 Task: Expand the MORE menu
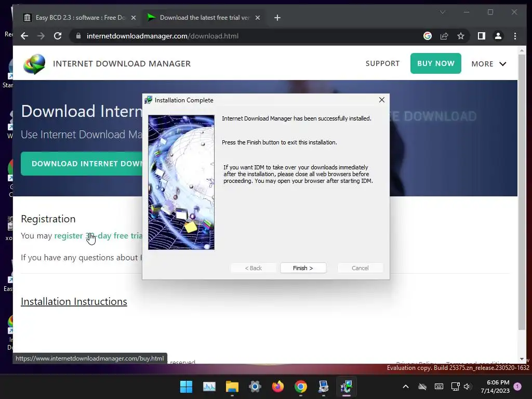point(488,64)
